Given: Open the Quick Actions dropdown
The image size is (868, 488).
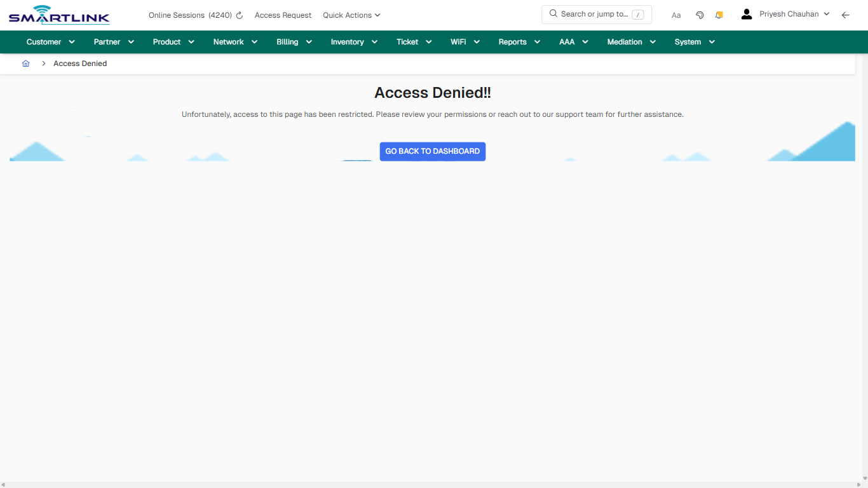Looking at the screenshot, I should pos(351,15).
